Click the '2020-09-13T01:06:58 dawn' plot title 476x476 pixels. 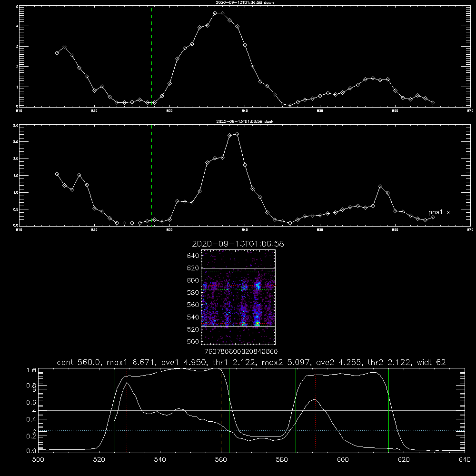pyautogui.click(x=245, y=2)
